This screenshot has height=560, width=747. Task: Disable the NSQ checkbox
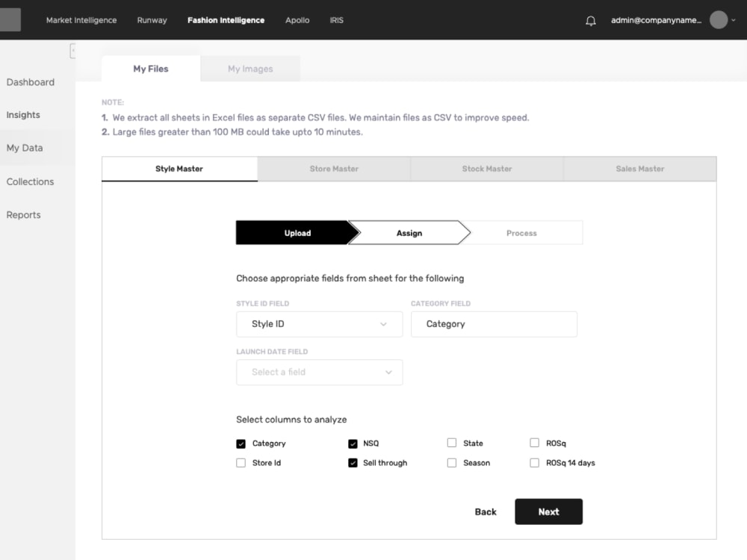tap(352, 443)
